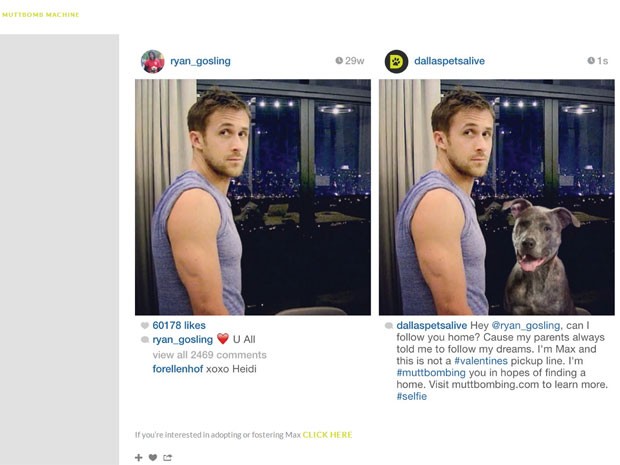This screenshot has height=465, width=620.
Task: Open the MUTTBOMB MACHINE header link
Action: click(x=41, y=15)
